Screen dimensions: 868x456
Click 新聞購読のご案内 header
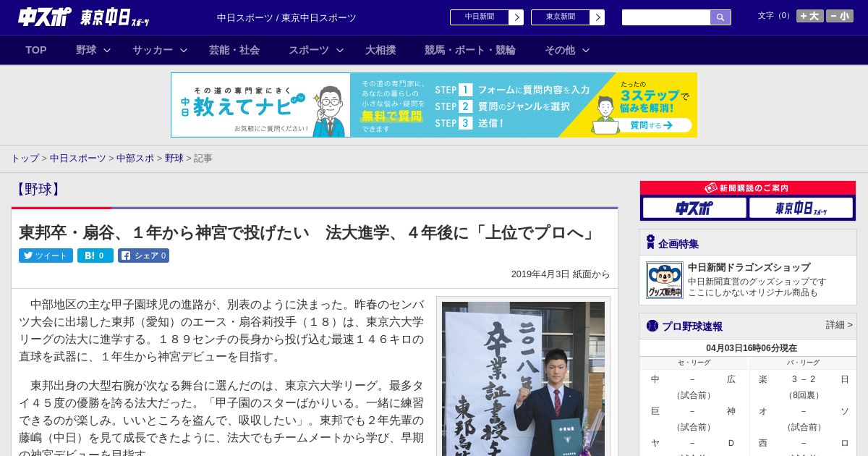(x=748, y=188)
